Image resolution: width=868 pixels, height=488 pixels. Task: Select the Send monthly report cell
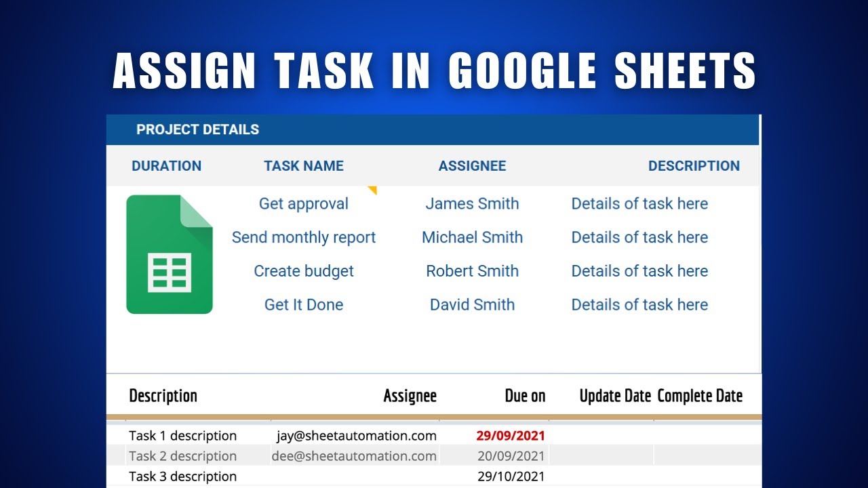click(304, 238)
